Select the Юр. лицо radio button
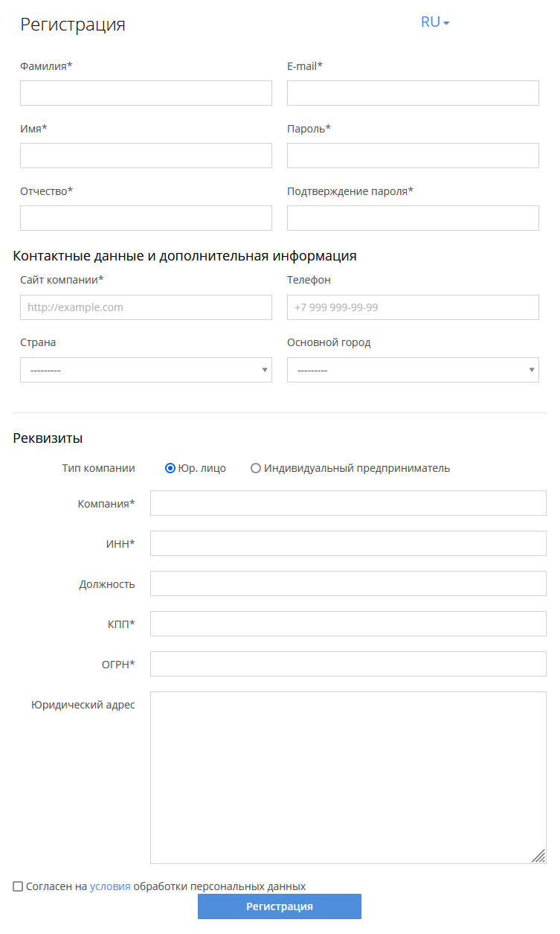This screenshot has width=560, height=934. coord(170,468)
